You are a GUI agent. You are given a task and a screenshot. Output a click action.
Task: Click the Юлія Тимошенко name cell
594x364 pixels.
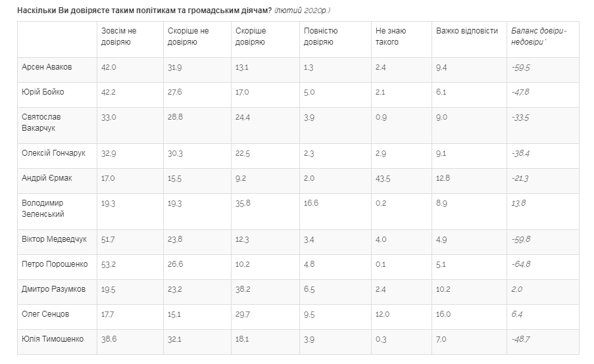53,339
